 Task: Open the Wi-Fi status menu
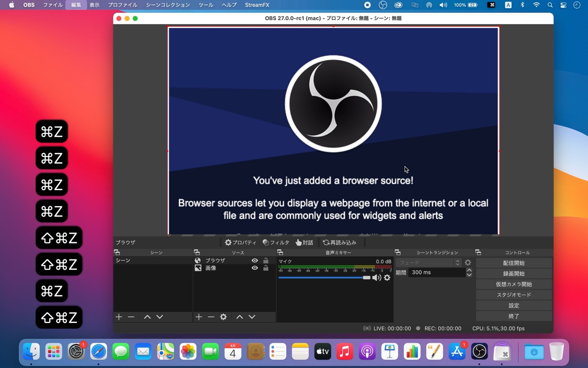coord(536,5)
